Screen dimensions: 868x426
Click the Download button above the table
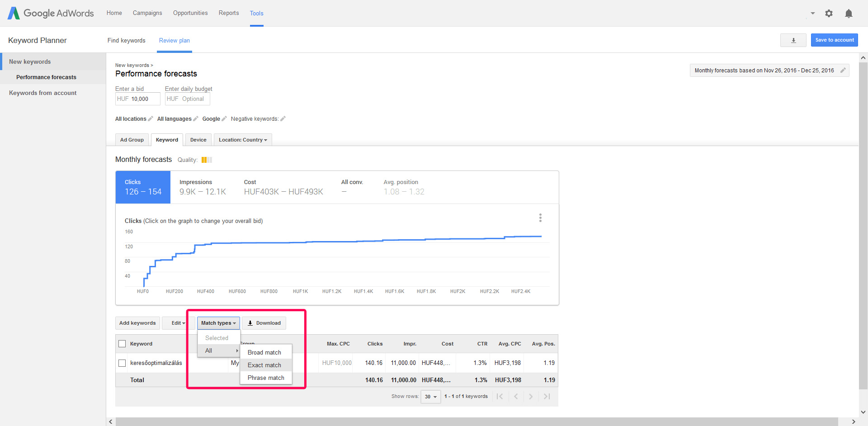[x=264, y=323]
